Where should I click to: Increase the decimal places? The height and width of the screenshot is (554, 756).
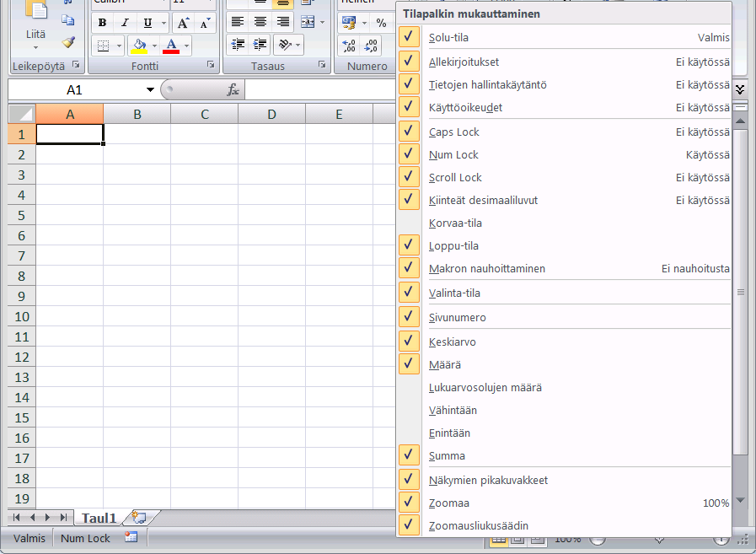tap(349, 46)
